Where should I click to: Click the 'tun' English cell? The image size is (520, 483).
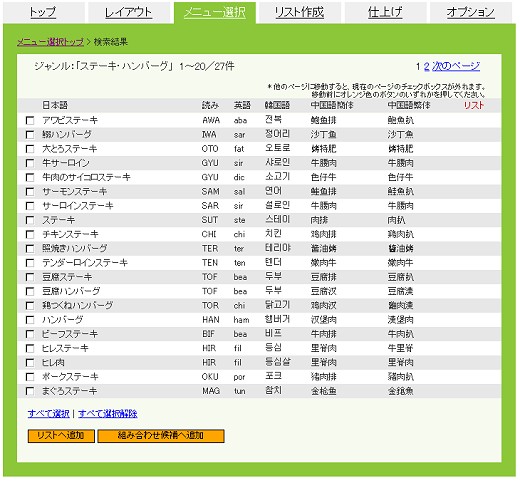click(240, 391)
